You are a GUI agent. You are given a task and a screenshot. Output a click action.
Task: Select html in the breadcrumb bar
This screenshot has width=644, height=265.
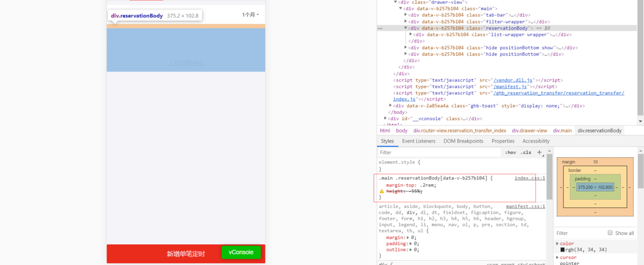pos(385,131)
